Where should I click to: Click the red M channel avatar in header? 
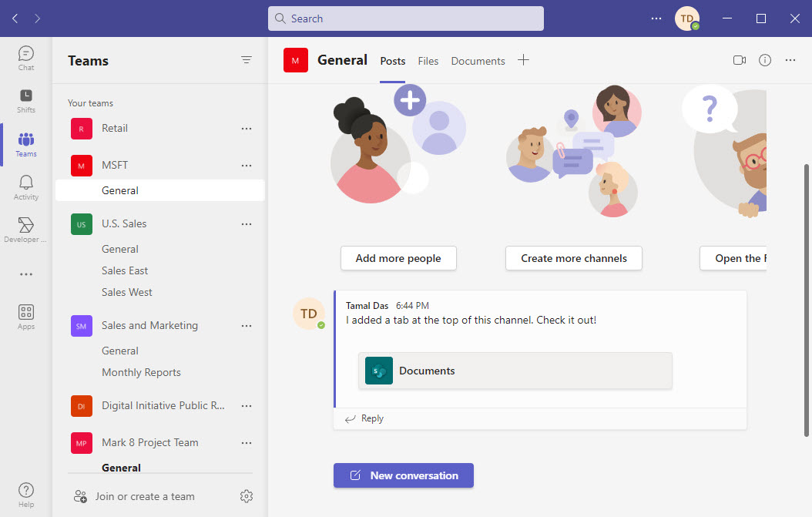[x=296, y=60]
